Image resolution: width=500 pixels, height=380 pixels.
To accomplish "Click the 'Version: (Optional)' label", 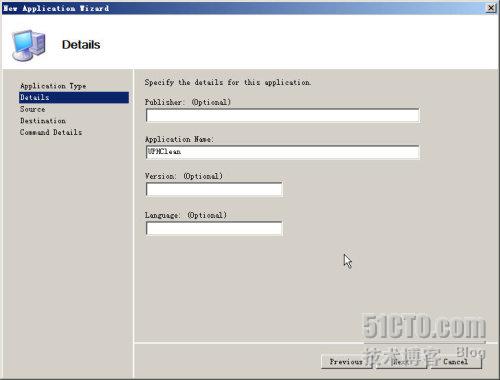I will coord(184,176).
